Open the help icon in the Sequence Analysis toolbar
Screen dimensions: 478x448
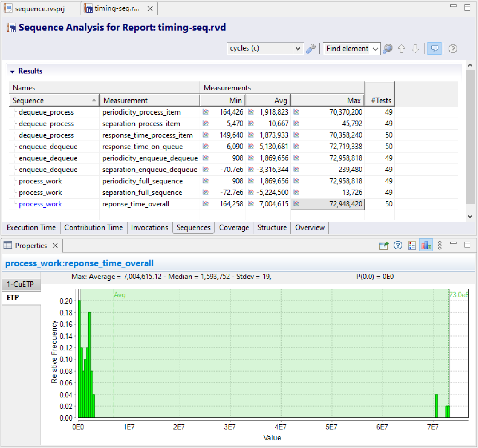click(x=453, y=49)
